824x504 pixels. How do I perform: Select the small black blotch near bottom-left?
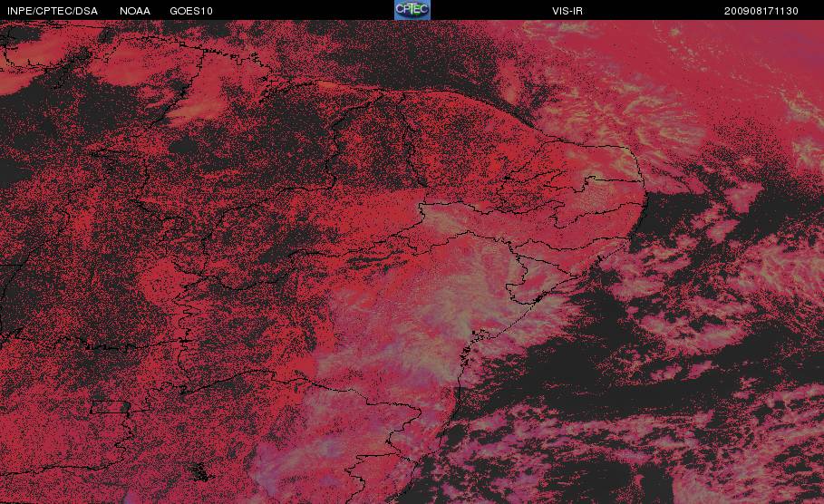pos(201,472)
